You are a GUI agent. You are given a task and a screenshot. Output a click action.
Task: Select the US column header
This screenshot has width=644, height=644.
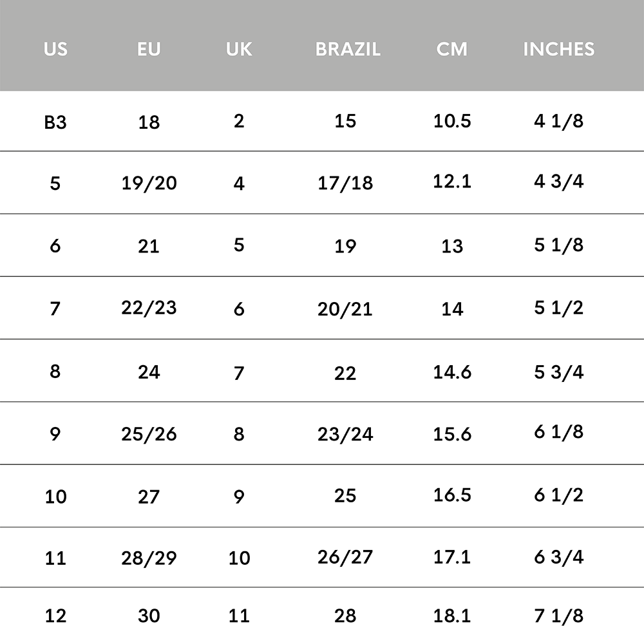[55, 49]
